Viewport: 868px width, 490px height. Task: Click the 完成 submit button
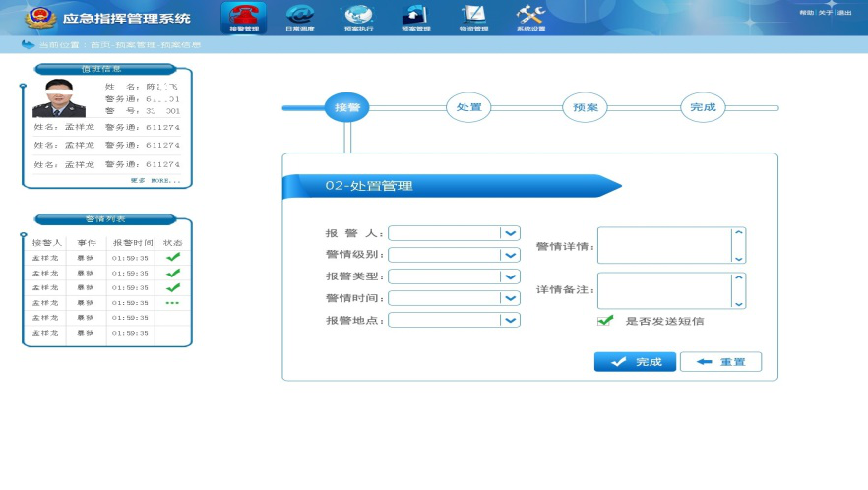tap(635, 362)
